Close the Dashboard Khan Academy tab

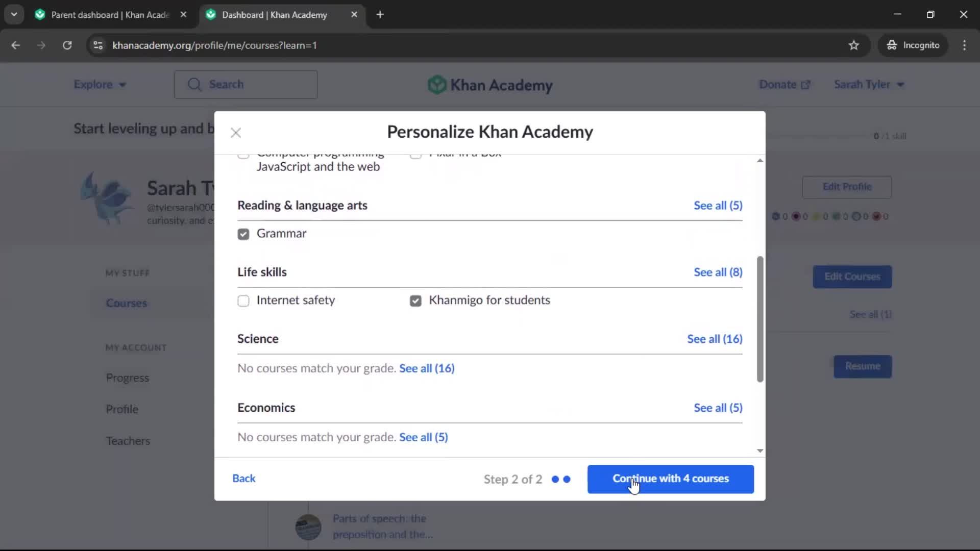[354, 15]
